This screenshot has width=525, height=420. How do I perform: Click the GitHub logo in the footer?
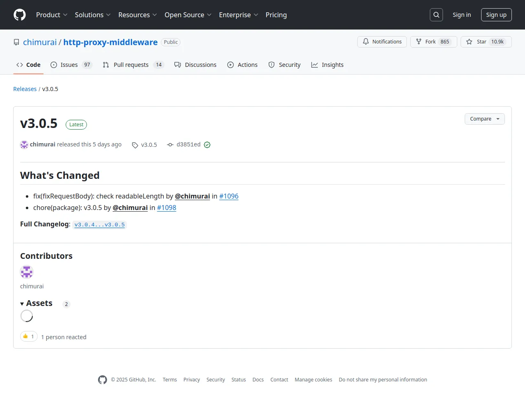pyautogui.click(x=103, y=380)
